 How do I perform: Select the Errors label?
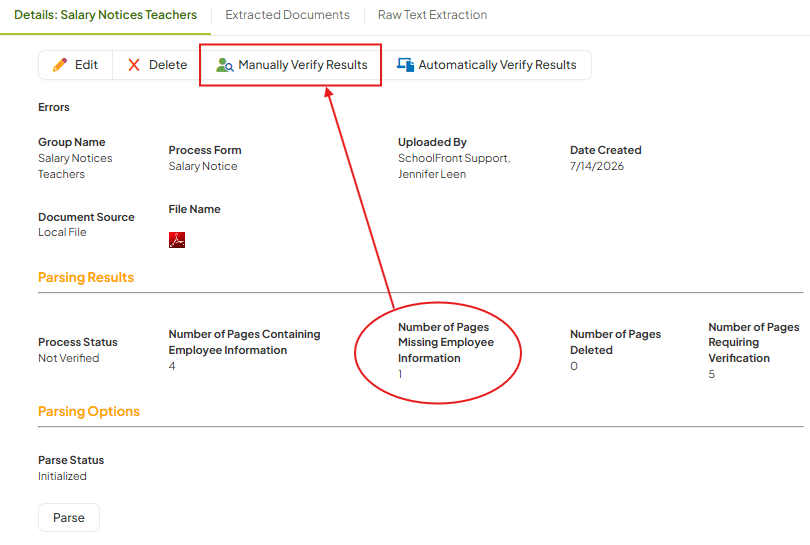click(54, 107)
